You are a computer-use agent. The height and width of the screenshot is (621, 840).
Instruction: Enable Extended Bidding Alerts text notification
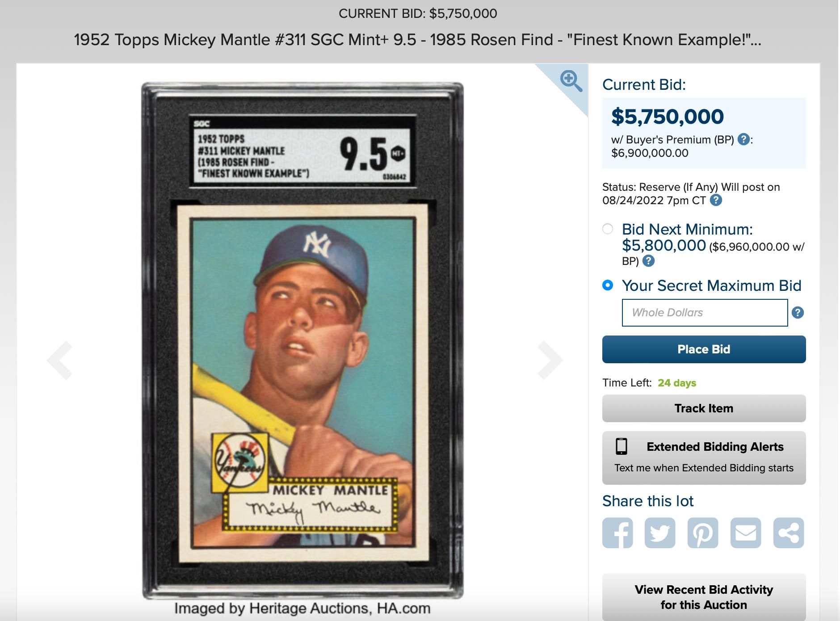point(704,457)
